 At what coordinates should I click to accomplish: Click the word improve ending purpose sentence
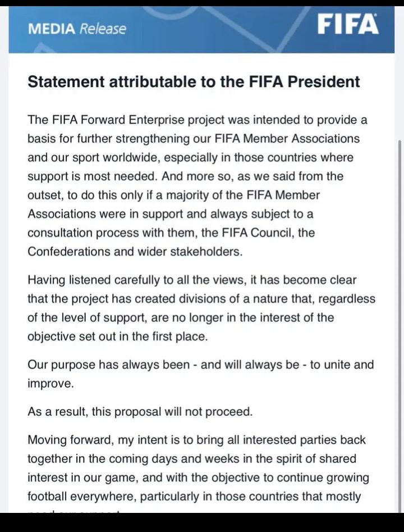pyautogui.click(x=50, y=384)
